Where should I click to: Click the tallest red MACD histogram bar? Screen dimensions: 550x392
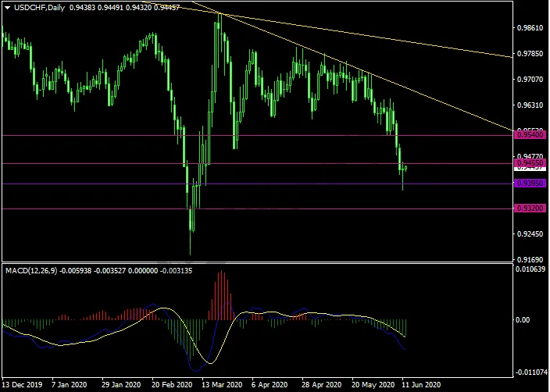221,295
